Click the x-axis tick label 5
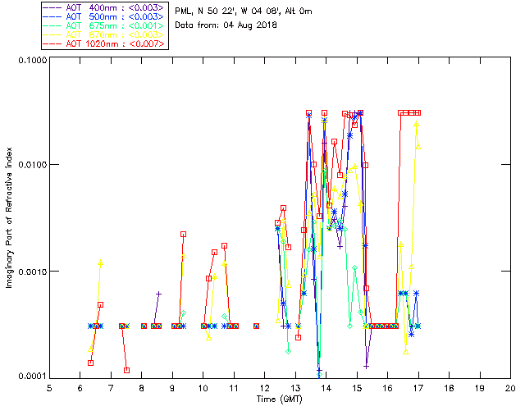Viewport: 525px width, 420px height. pos(50,388)
